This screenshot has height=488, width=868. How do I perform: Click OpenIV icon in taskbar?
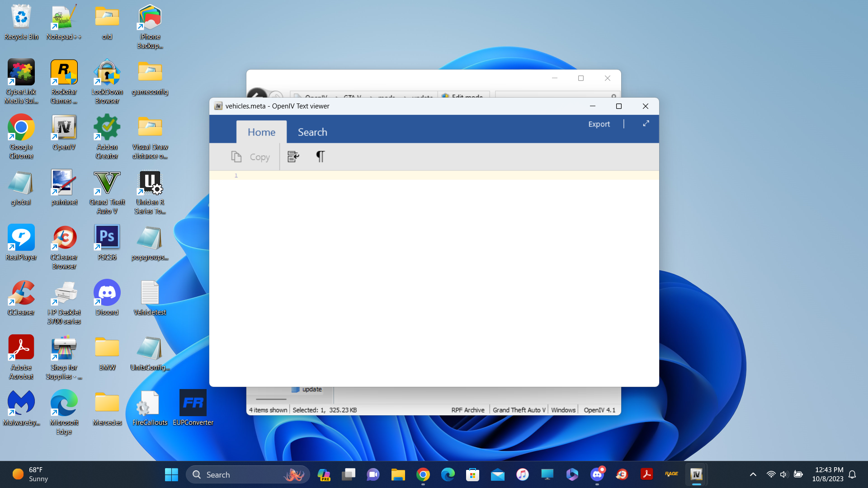tap(696, 474)
